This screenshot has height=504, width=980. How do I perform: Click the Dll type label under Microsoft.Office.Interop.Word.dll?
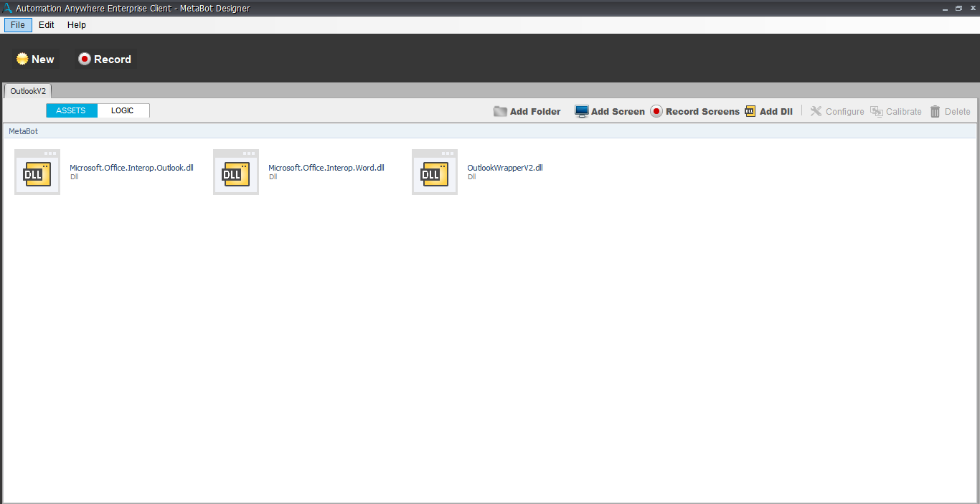click(273, 176)
